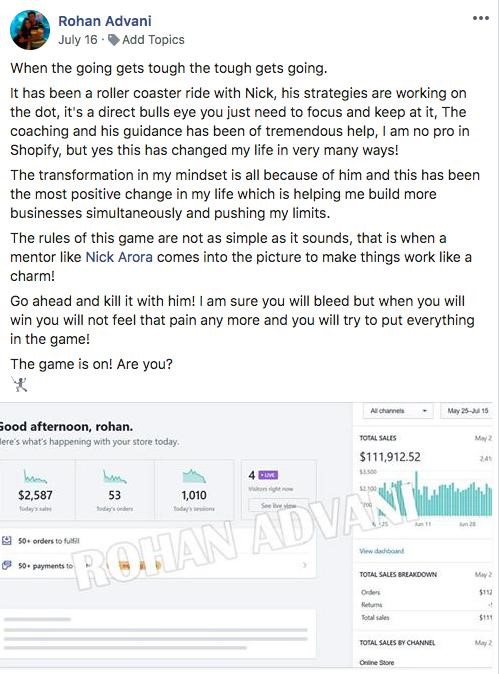Click the payments to capture icon

tap(7, 565)
